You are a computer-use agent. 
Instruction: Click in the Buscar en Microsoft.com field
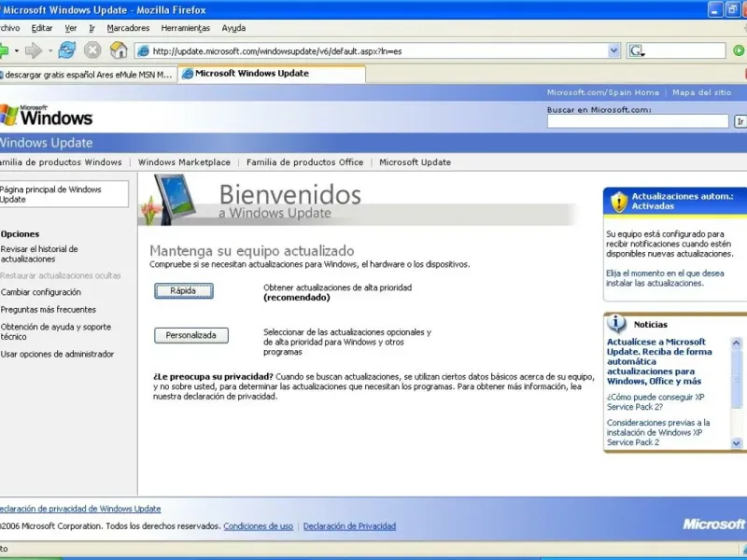point(638,121)
